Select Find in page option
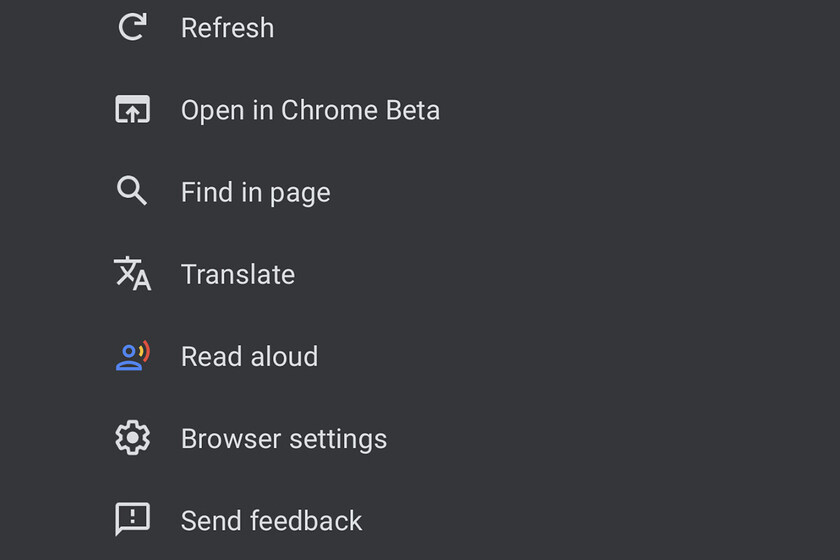 [420, 192]
